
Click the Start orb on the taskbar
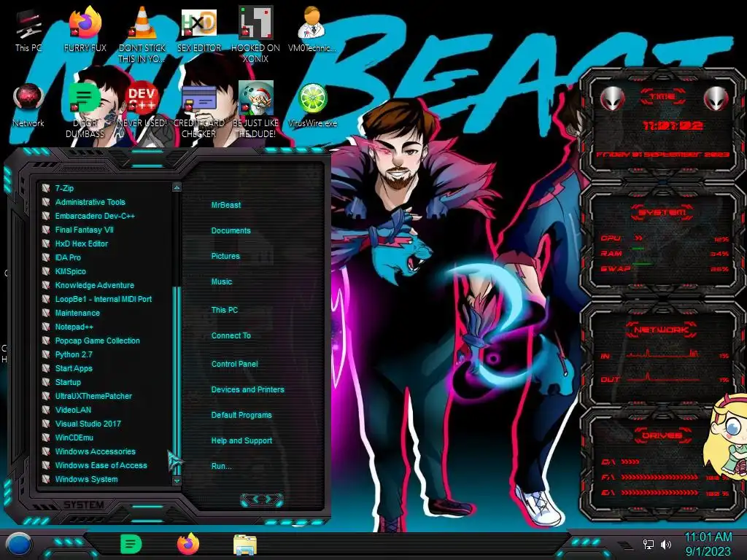pyautogui.click(x=18, y=544)
